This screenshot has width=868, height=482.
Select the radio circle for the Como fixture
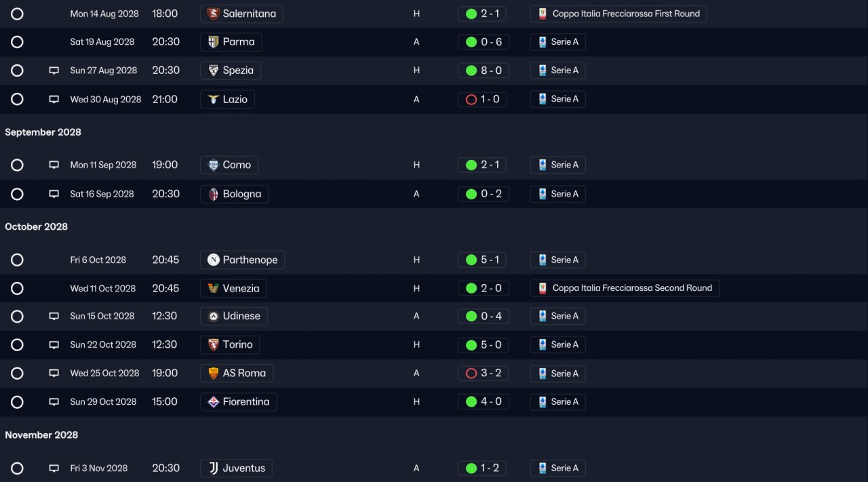pos(18,165)
